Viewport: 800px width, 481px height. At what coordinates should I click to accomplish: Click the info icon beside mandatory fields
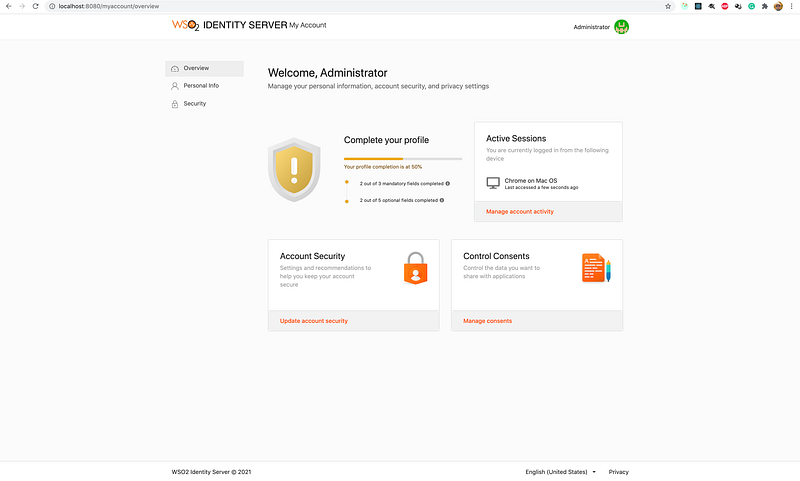(447, 184)
